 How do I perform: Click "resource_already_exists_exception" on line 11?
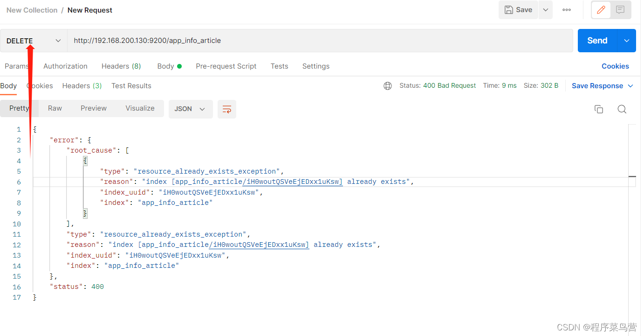click(173, 234)
